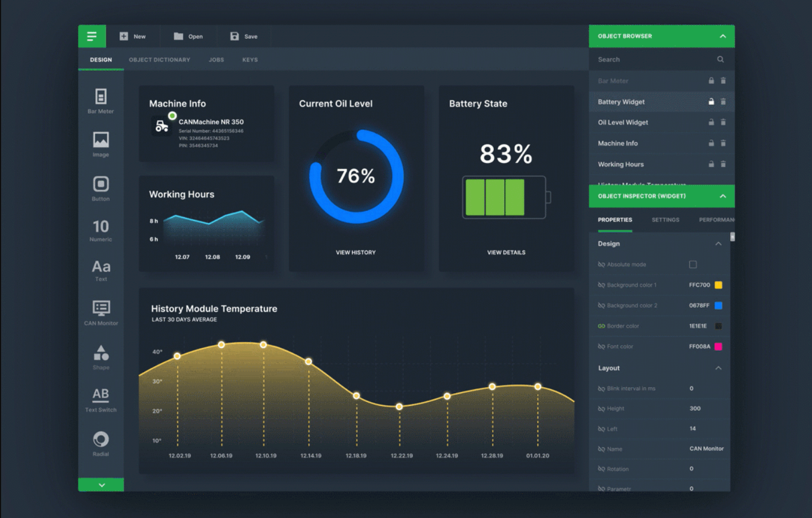Toggle lock on Bar Meter object
Image resolution: width=812 pixels, height=518 pixels.
coord(711,81)
